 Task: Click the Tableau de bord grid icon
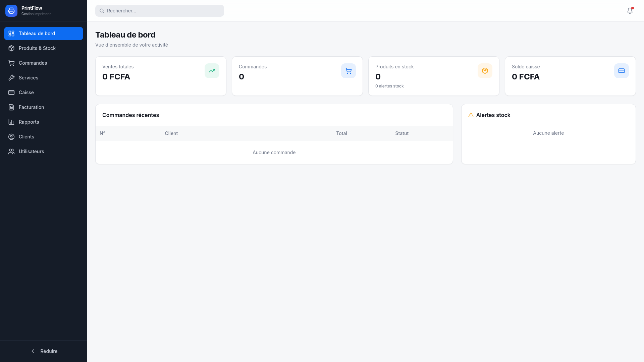11,34
